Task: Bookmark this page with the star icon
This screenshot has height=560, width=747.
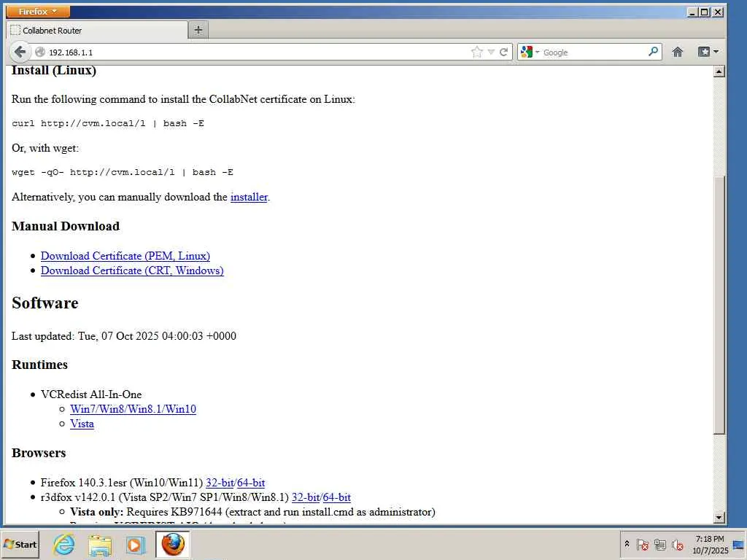Action: (x=476, y=52)
